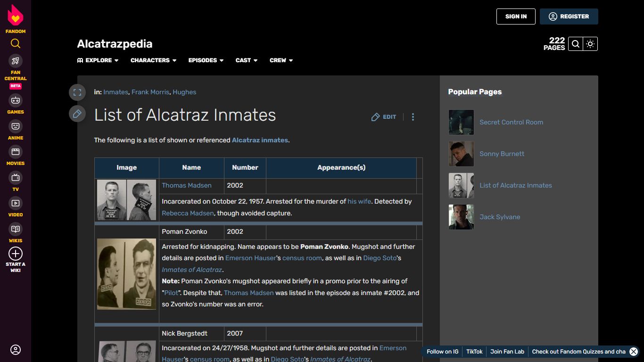This screenshot has width=644, height=362.
Task: Follow the 'his wife' link
Action: click(x=359, y=201)
